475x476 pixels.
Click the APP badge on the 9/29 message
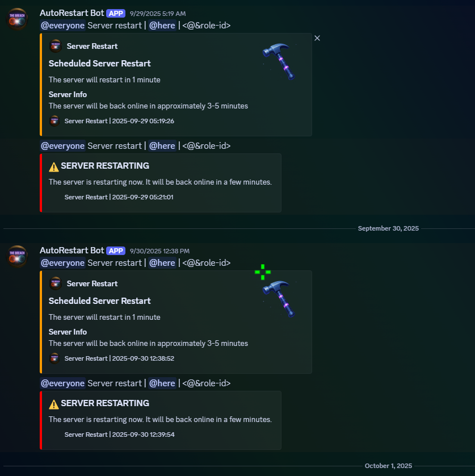116,14
